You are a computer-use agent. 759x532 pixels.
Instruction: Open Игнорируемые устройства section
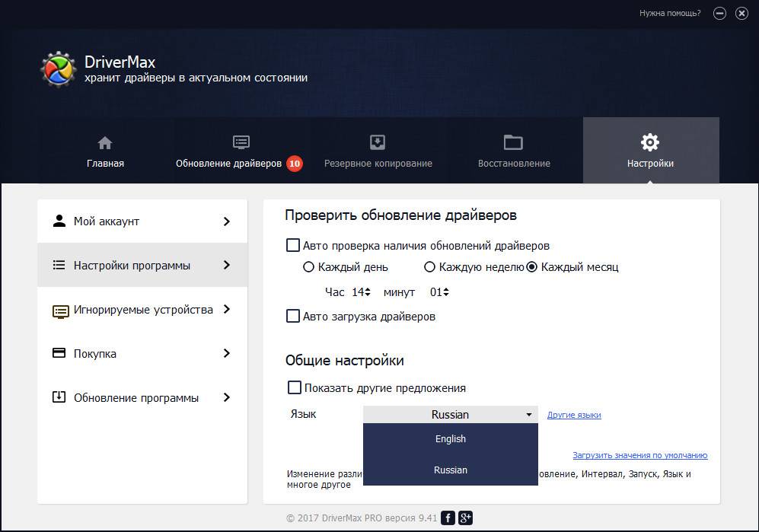(x=142, y=309)
